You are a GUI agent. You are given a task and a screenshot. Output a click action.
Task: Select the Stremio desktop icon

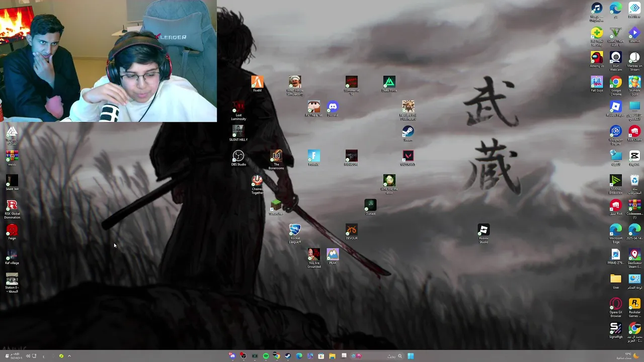click(x=634, y=34)
